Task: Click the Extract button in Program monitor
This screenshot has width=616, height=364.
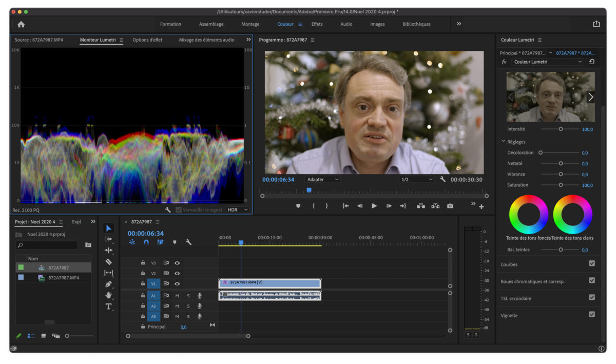Action: coord(435,206)
